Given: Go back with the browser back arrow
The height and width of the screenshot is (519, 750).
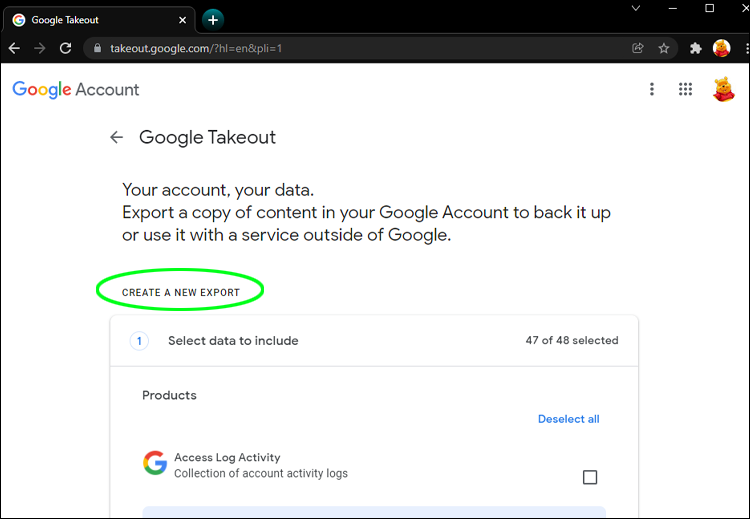Looking at the screenshot, I should (x=14, y=48).
